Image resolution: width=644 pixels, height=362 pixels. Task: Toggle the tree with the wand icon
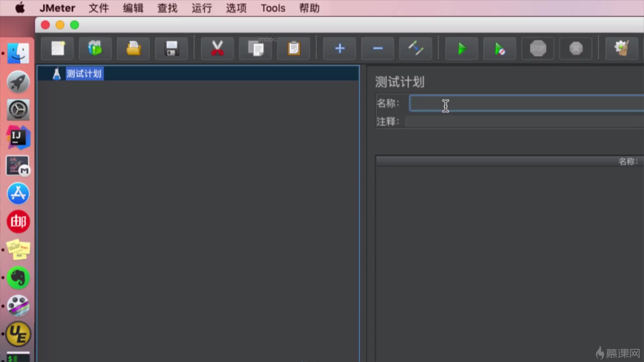pos(416,49)
